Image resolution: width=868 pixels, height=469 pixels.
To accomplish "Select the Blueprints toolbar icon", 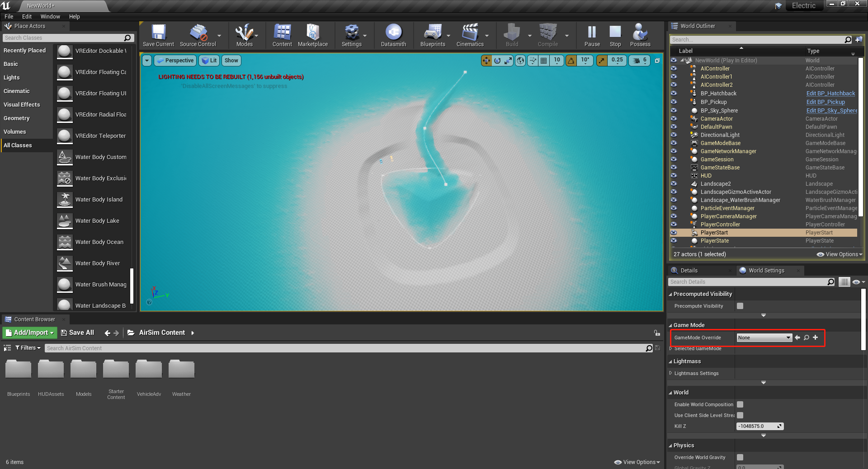I will click(433, 35).
